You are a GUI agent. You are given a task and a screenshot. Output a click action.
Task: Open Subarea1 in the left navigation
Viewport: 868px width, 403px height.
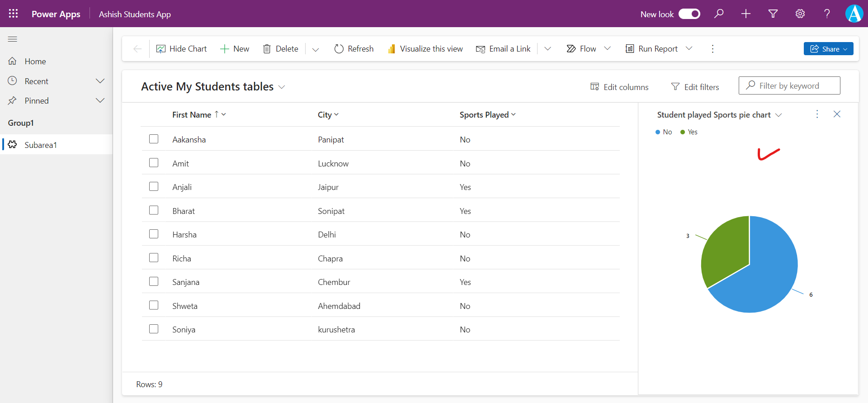(x=41, y=145)
